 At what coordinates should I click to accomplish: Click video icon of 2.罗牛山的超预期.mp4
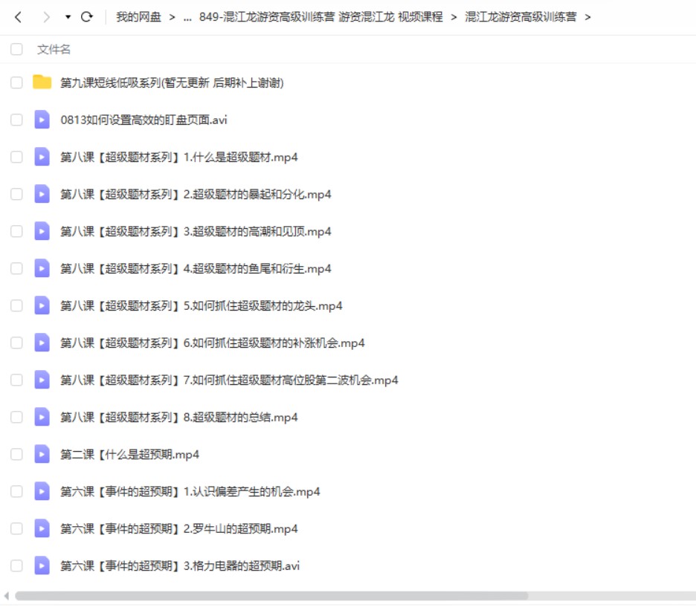pos(42,529)
